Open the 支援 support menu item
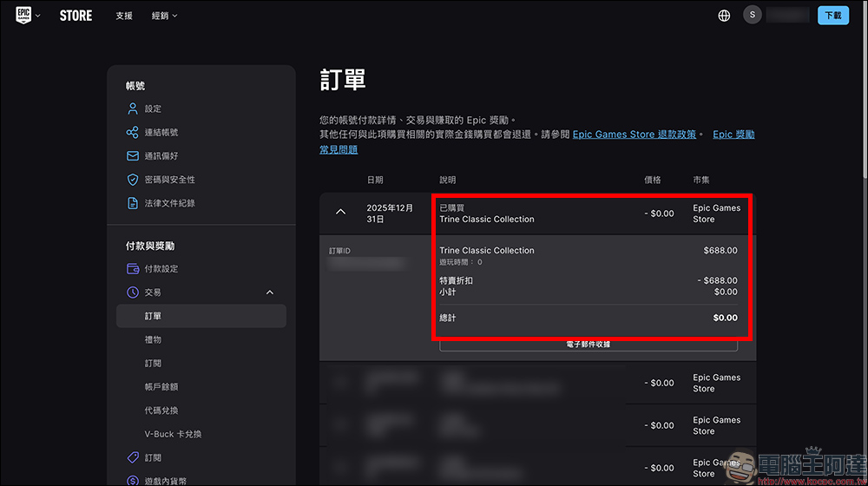Screen dimensions: 868x486 (124, 16)
